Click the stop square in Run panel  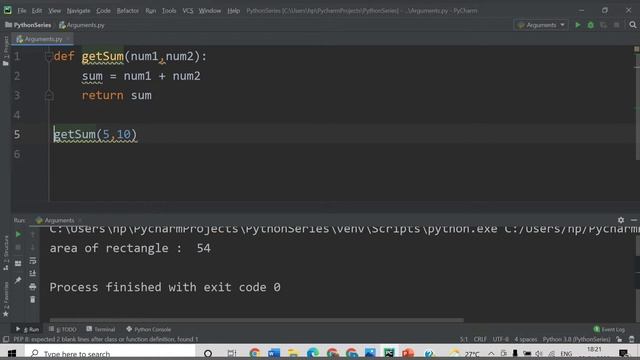pos(18,247)
